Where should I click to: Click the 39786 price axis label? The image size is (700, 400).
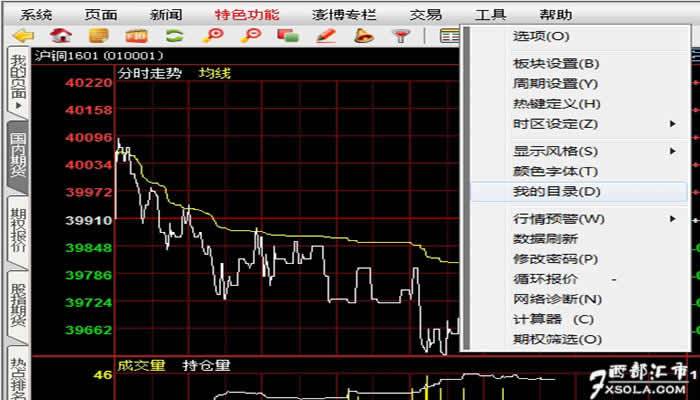[x=89, y=275]
